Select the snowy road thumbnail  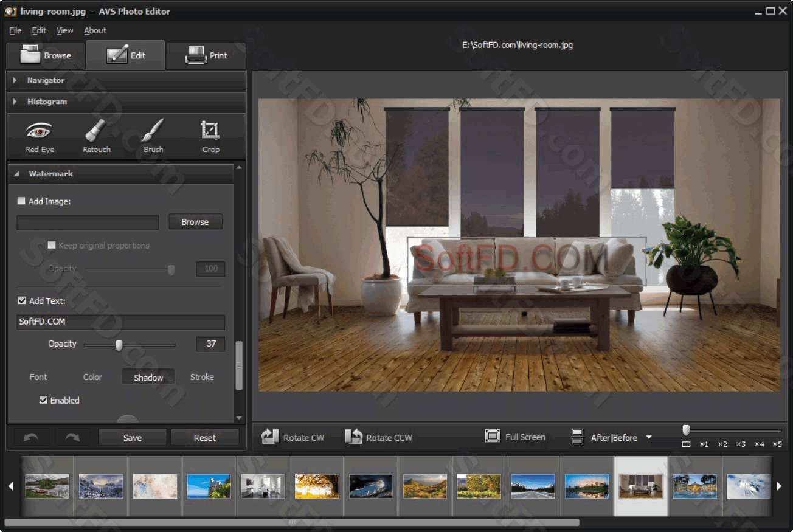coord(533,486)
